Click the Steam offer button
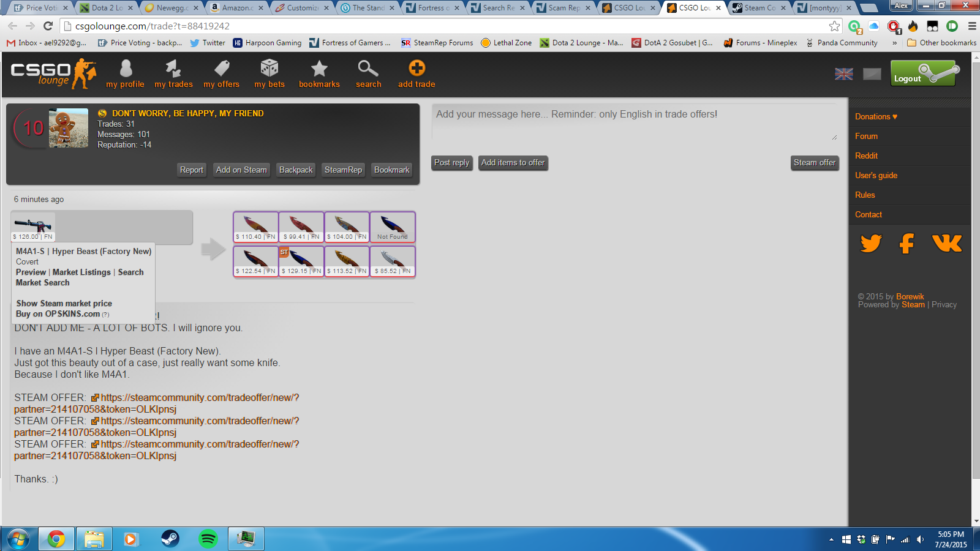This screenshot has height=551, width=980. point(814,163)
